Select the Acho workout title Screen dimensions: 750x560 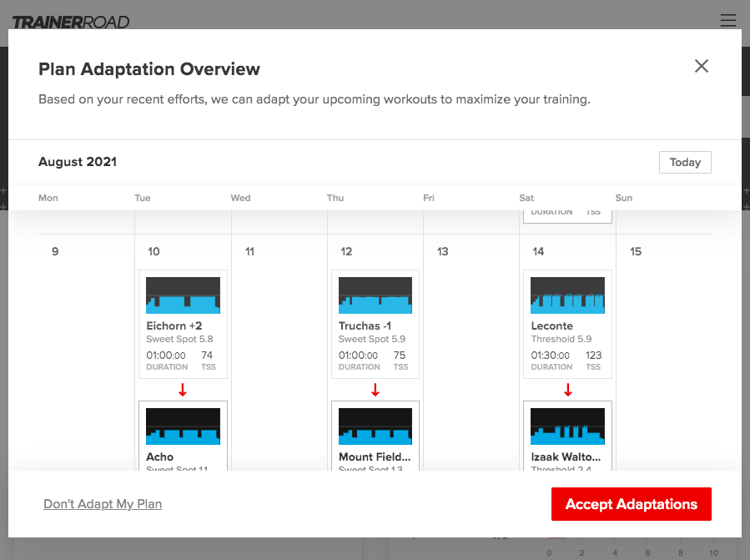[159, 457]
